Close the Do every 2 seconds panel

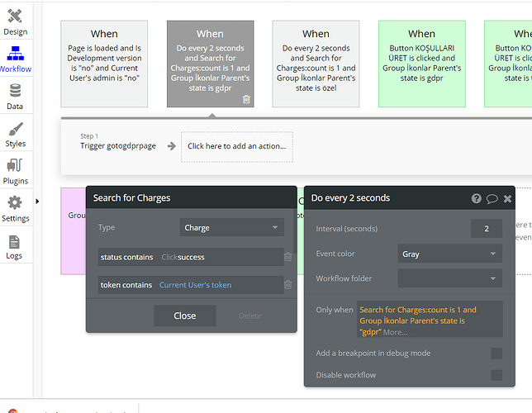[507, 198]
